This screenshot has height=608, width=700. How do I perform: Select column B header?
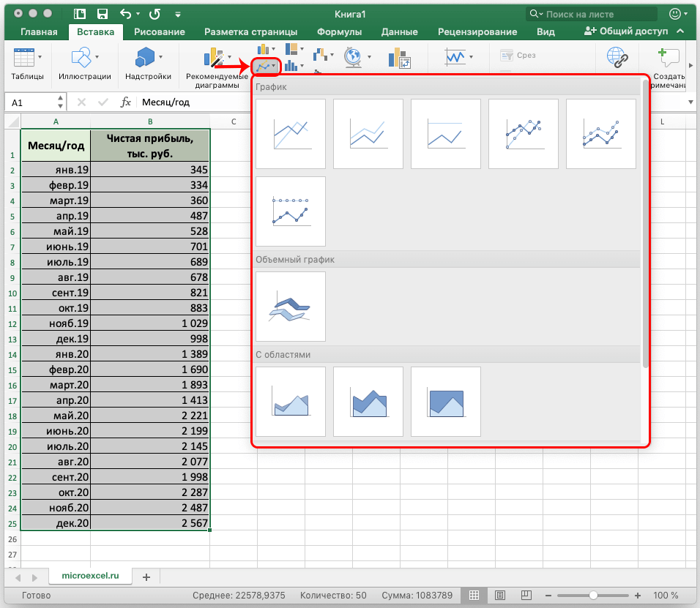[150, 121]
